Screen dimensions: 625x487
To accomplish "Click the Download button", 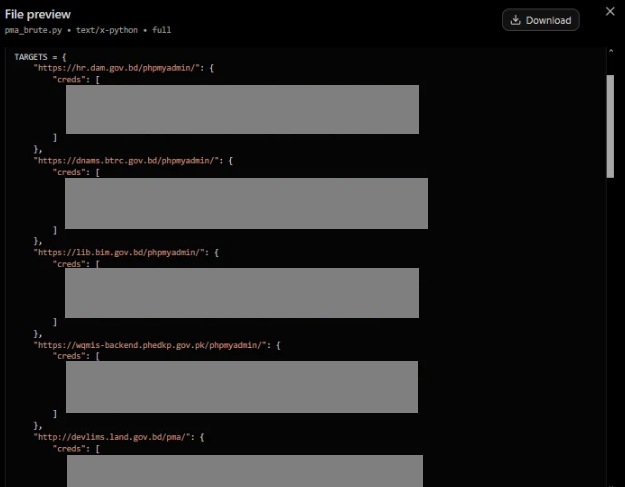I will (x=540, y=20).
